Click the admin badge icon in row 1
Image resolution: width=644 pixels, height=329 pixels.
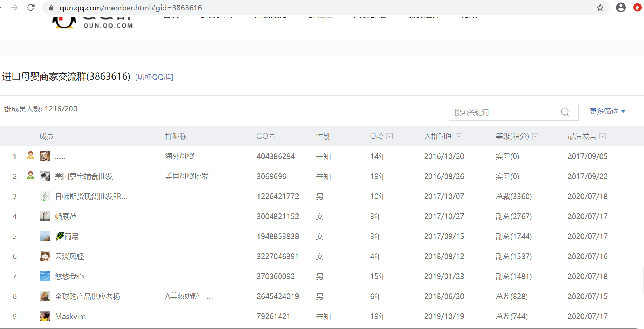click(x=31, y=156)
